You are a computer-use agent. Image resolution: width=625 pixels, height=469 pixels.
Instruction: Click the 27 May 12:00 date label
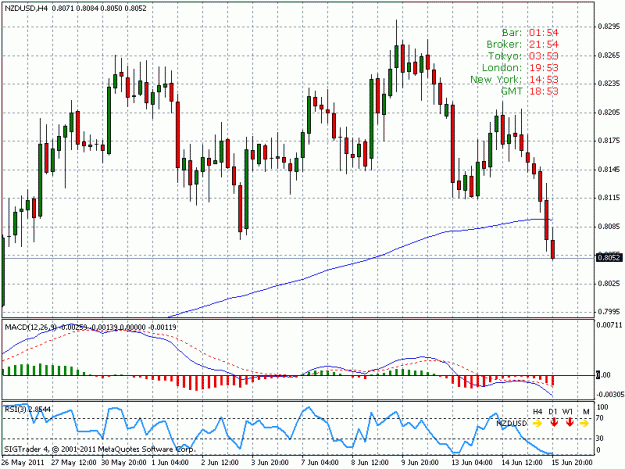tap(74, 462)
